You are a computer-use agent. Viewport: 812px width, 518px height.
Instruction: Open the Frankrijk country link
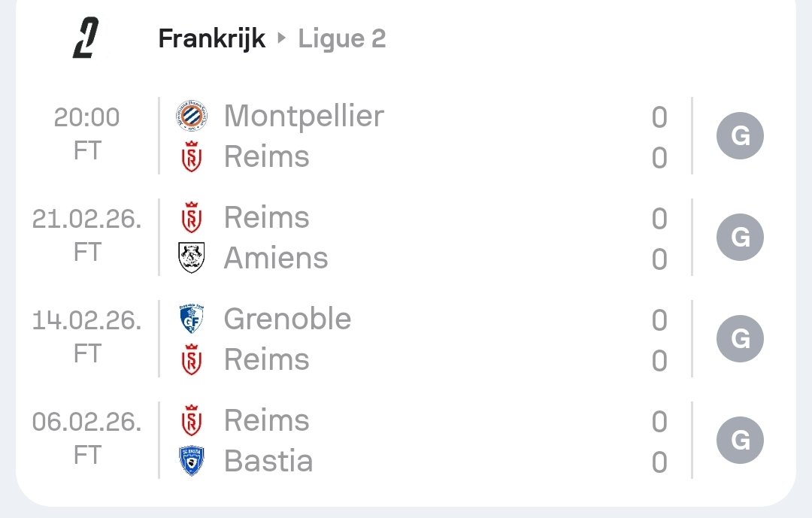tap(211, 38)
